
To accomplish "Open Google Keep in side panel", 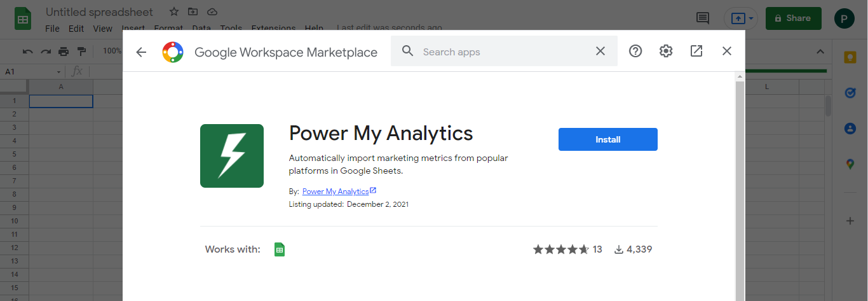I will coord(850,57).
